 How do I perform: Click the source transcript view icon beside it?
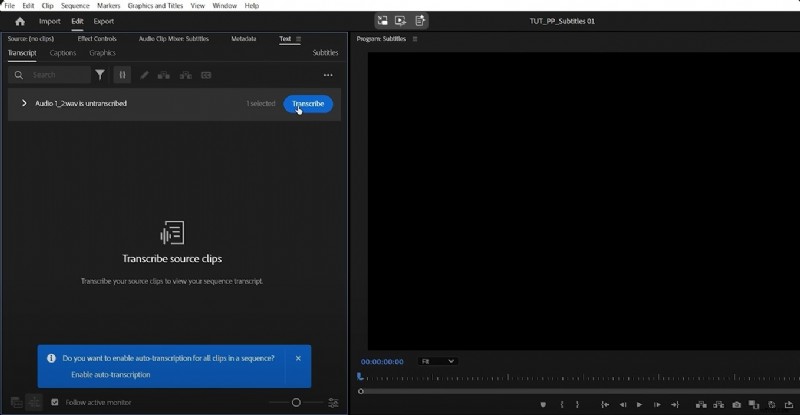34,403
